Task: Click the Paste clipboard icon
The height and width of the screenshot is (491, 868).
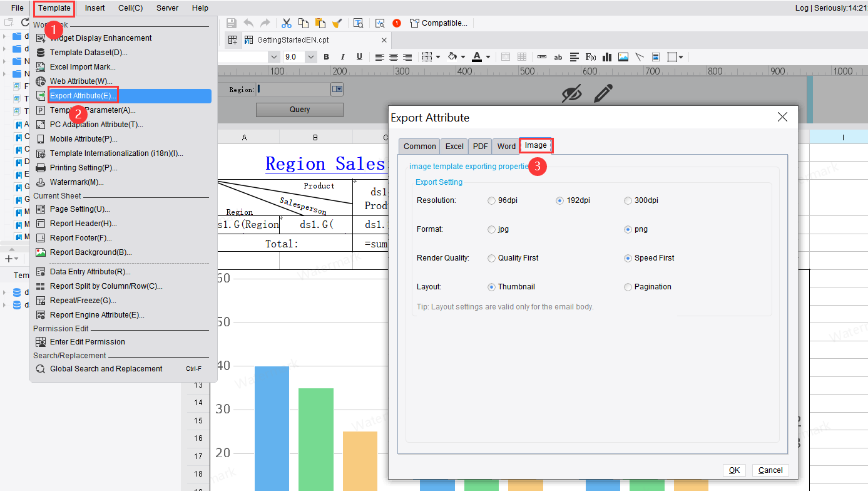Action: click(320, 23)
